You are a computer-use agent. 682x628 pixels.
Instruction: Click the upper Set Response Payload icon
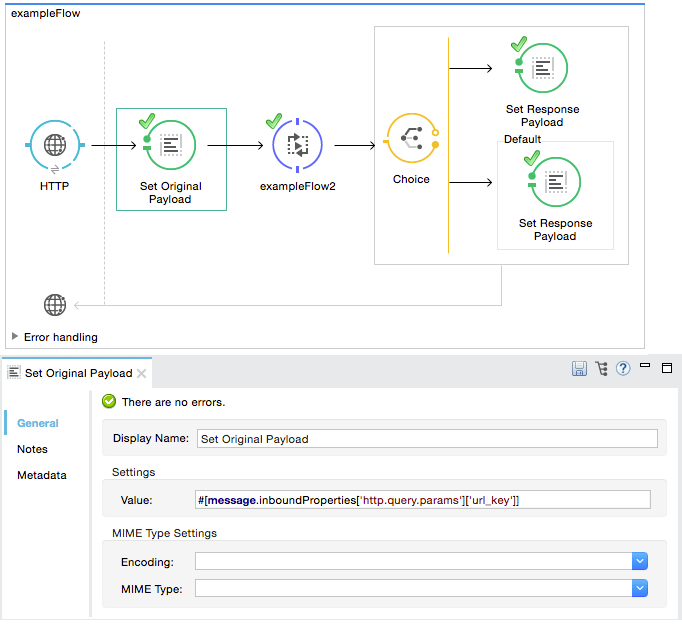[x=542, y=68]
